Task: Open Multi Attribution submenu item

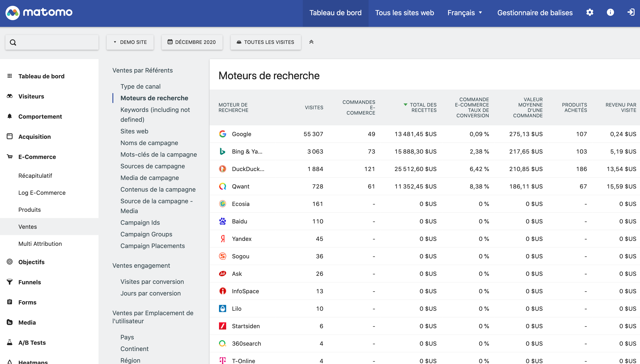Action: click(40, 244)
